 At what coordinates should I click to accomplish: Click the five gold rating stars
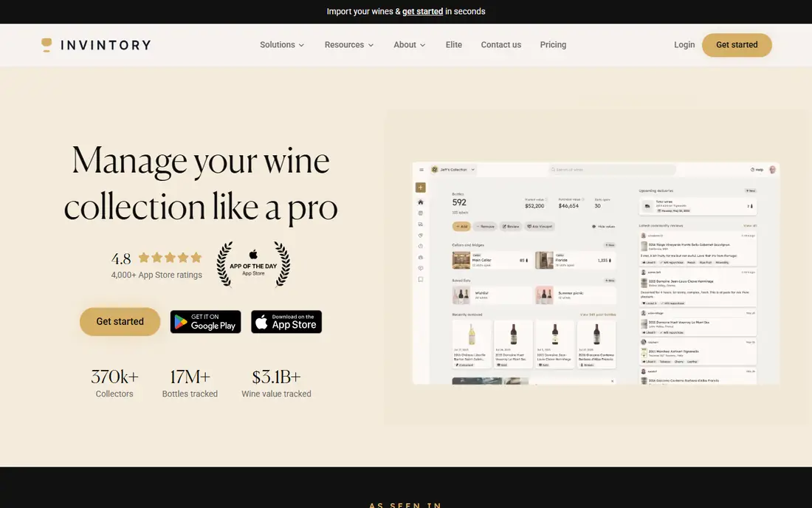click(170, 258)
